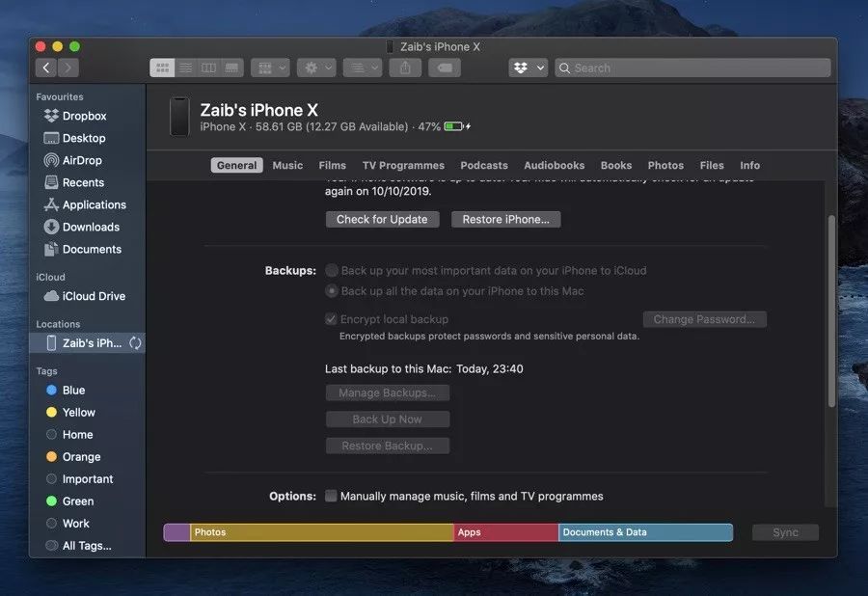Switch to the General tab
The image size is (868, 596).
point(237,165)
